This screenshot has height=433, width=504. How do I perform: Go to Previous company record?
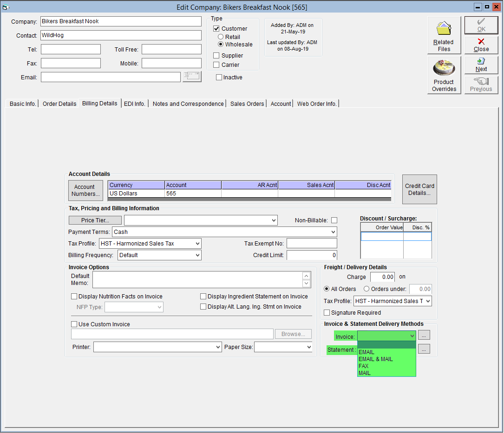coord(481,85)
